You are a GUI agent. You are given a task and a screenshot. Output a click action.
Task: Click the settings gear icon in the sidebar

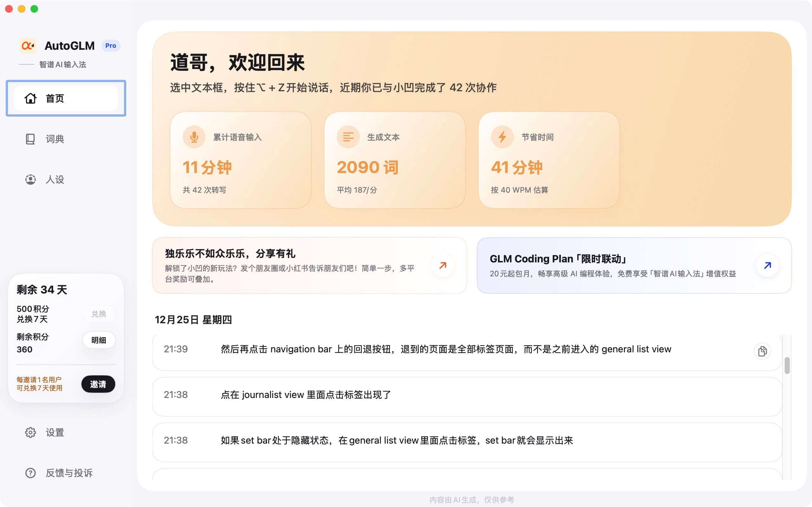[30, 432]
